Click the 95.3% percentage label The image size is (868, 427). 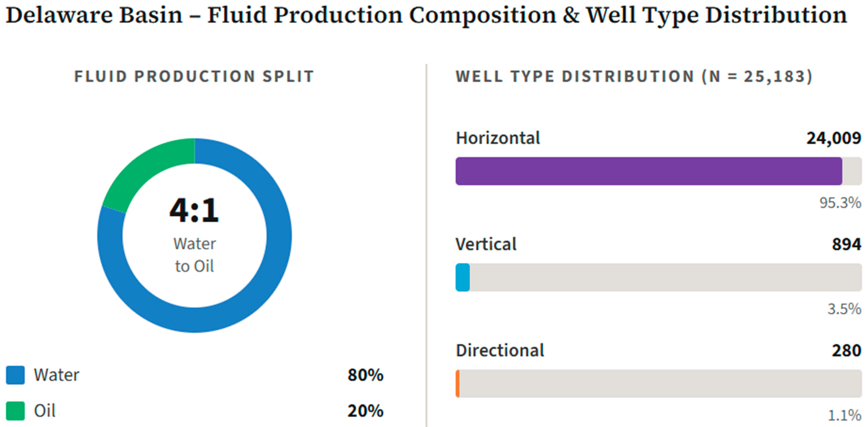pos(840,203)
